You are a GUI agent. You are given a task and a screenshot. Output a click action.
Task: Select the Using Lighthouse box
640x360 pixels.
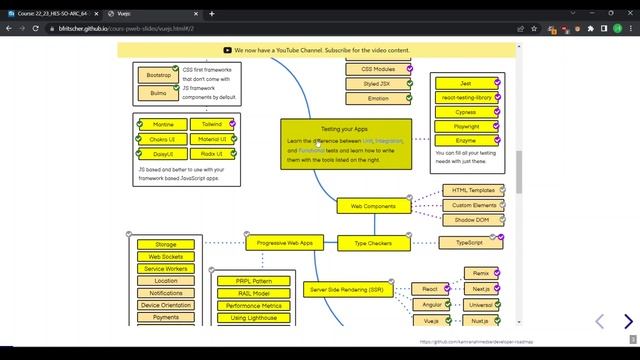254,318
